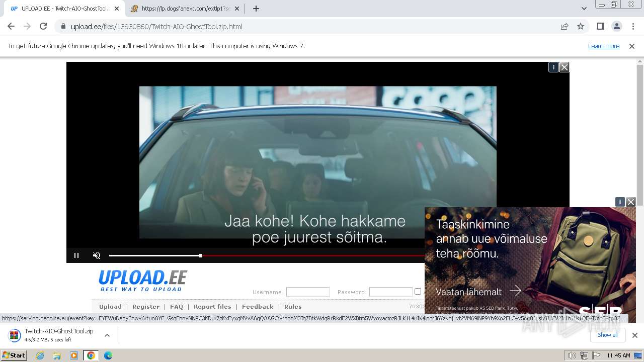Pause the video ad

[76, 255]
